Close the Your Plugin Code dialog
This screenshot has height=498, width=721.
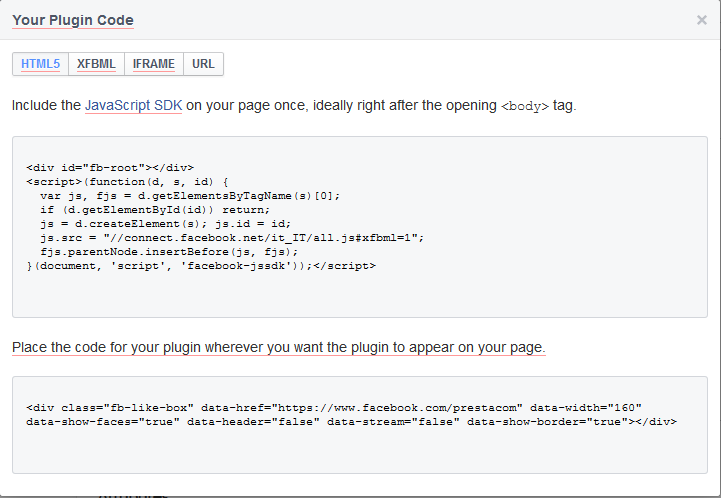tap(701, 20)
